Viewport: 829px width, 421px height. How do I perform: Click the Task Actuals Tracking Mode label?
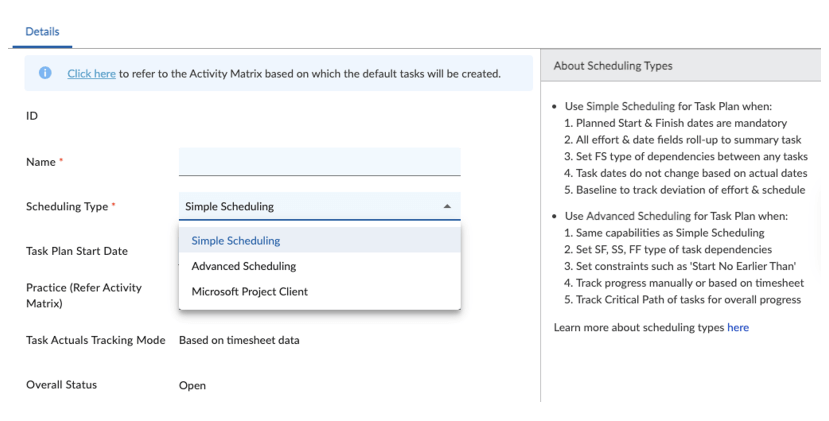coord(95,340)
